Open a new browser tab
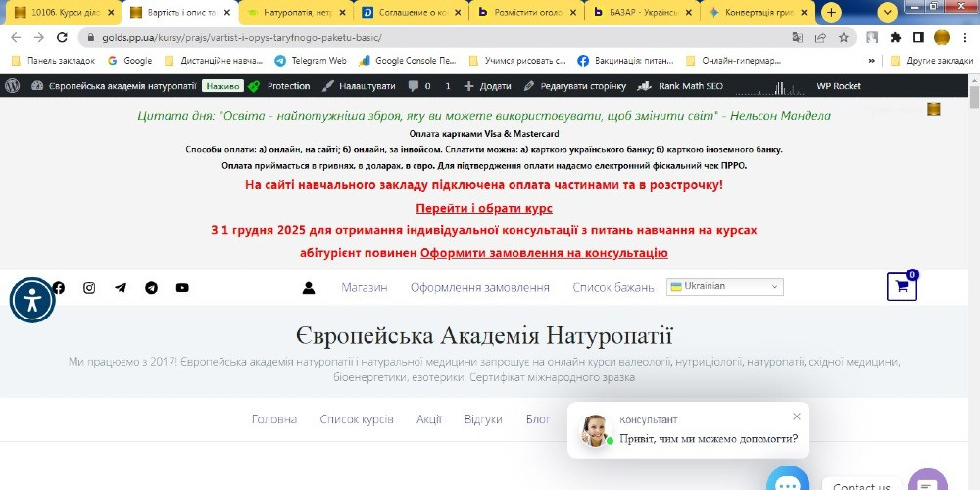The height and width of the screenshot is (490, 980). [831, 12]
